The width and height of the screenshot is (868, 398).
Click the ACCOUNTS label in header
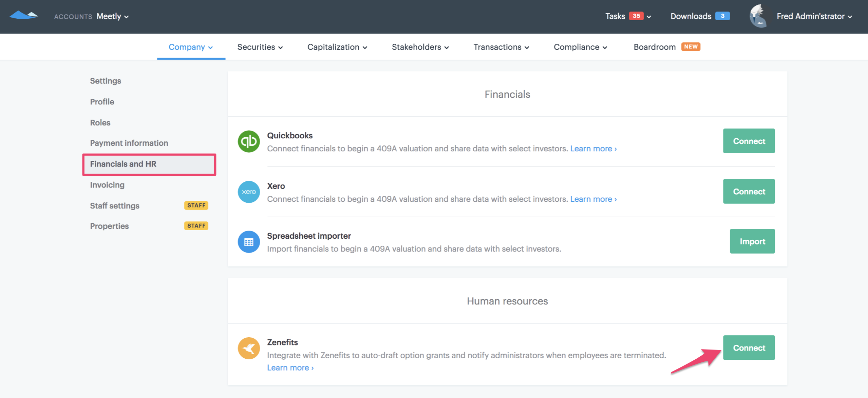73,17
